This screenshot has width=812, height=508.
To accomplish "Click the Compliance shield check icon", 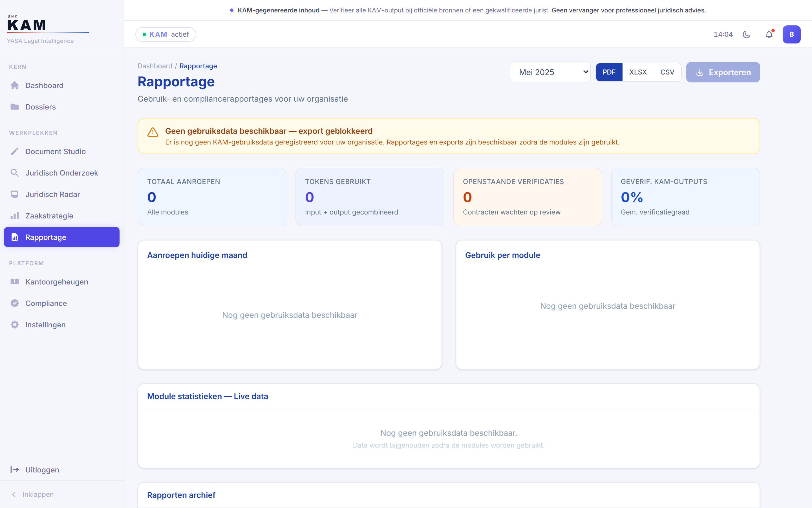I will (x=14, y=303).
